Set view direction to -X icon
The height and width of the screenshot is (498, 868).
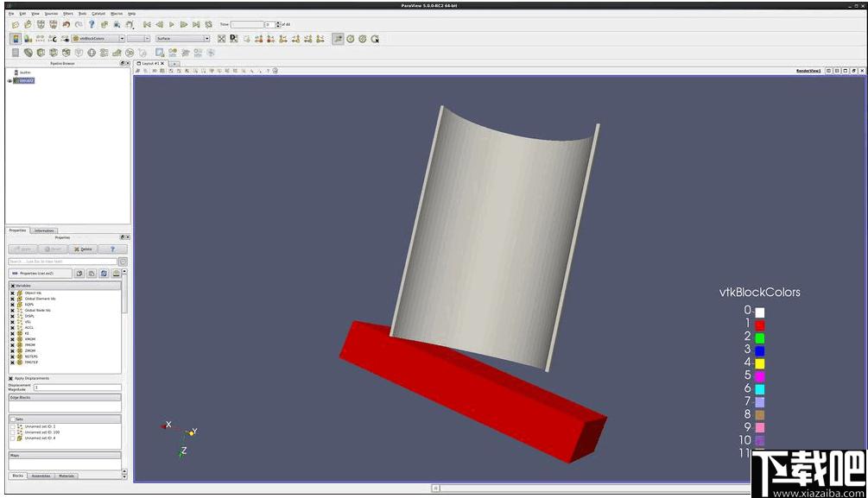tap(270, 39)
